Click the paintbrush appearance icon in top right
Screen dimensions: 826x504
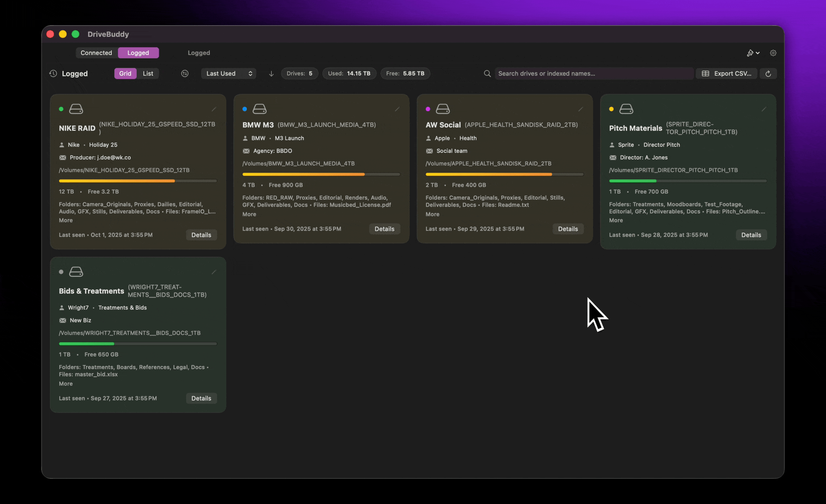(750, 53)
